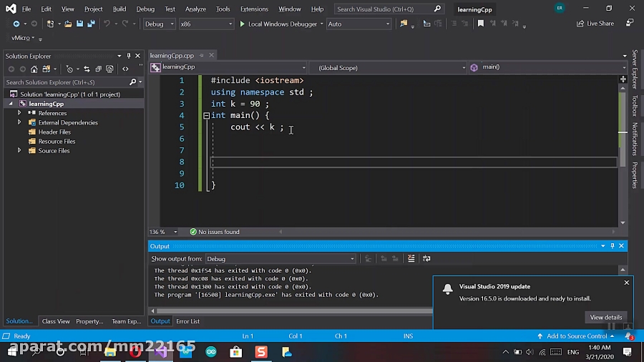Switch to the Error List tab
The width and height of the screenshot is (644, 362).
click(x=187, y=321)
